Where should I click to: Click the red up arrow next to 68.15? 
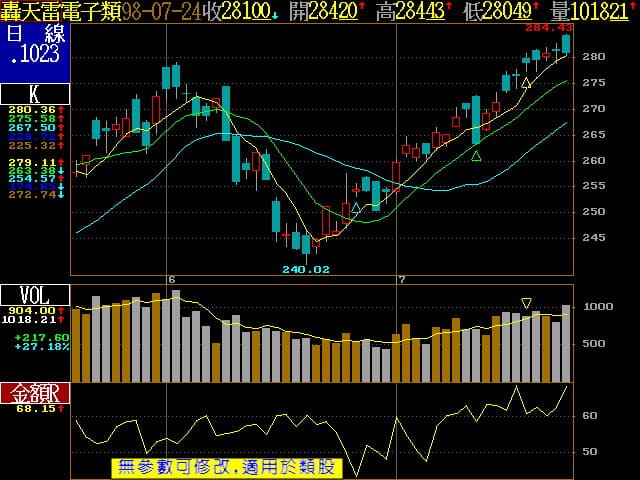61,408
